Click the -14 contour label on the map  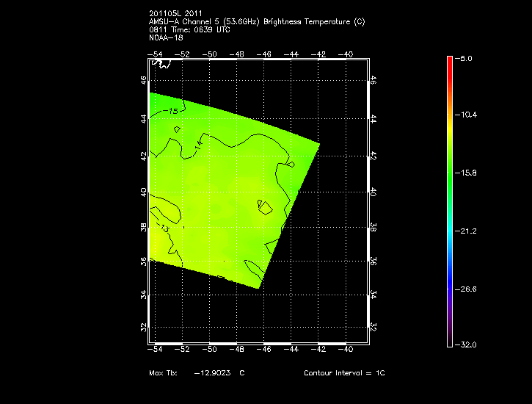point(198,144)
